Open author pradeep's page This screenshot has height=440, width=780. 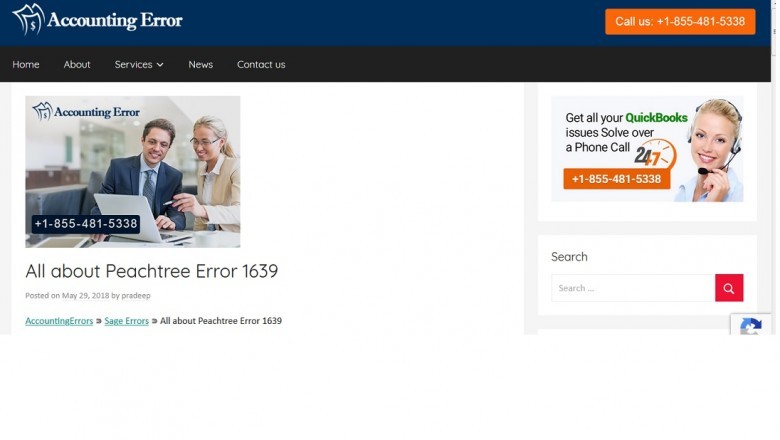pos(136,296)
